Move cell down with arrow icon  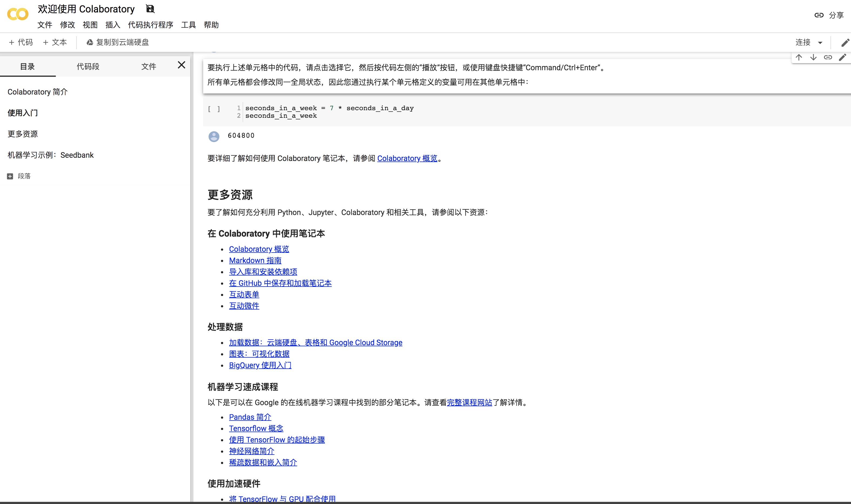[x=813, y=58]
